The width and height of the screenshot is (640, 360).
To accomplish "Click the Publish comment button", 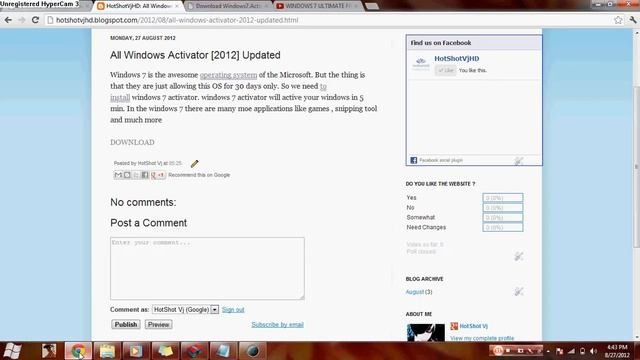I will click(x=126, y=324).
